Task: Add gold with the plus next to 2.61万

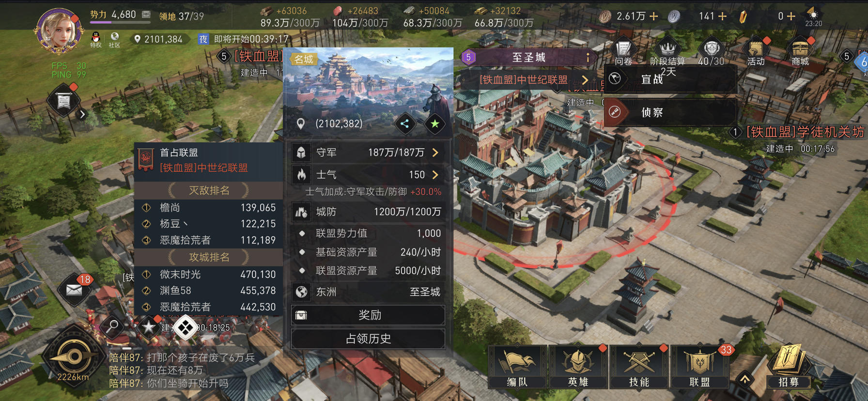Action: click(653, 16)
